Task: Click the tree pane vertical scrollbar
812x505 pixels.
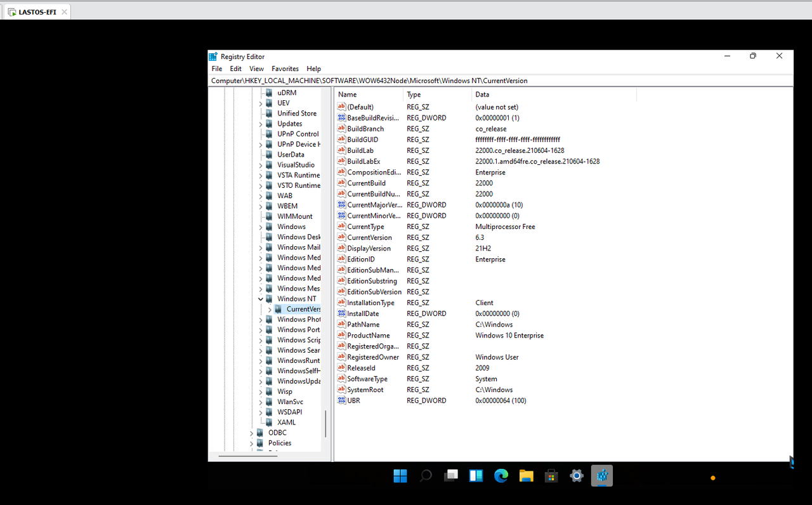Action: pos(326,424)
